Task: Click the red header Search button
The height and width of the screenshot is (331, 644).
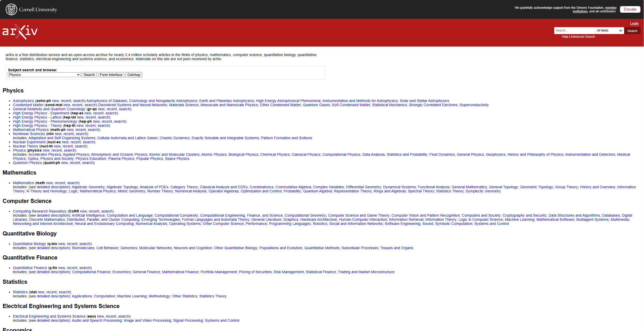Action: tap(632, 31)
